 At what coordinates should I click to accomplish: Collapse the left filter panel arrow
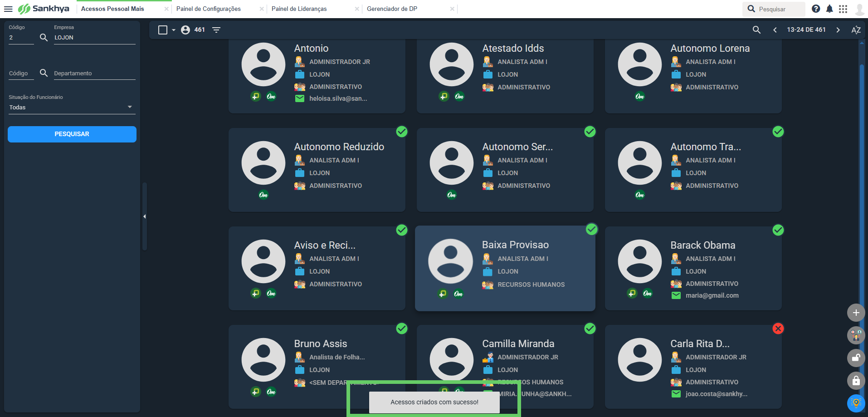pyautogui.click(x=144, y=216)
